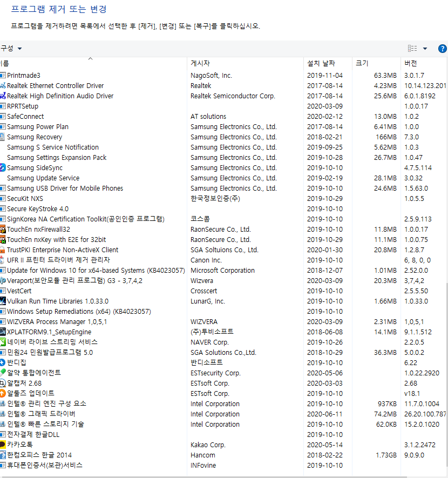Click the 알약 통합에이전트 icon

(3, 373)
